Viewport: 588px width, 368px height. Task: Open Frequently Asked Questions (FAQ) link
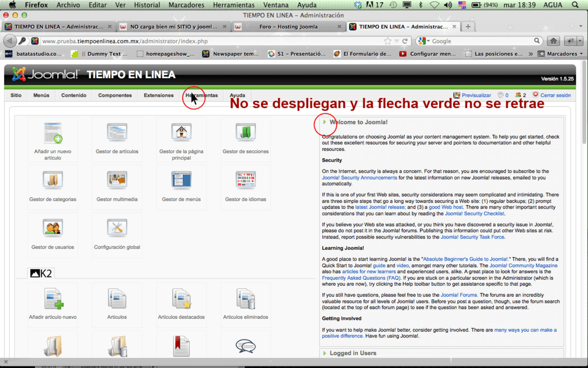tap(361, 278)
